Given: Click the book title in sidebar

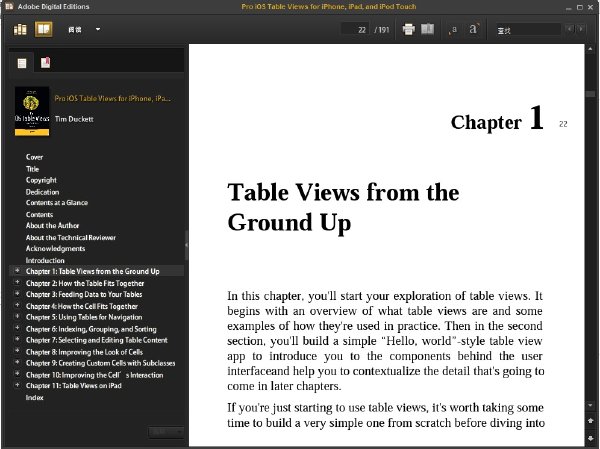Looking at the screenshot, I should point(112,99).
